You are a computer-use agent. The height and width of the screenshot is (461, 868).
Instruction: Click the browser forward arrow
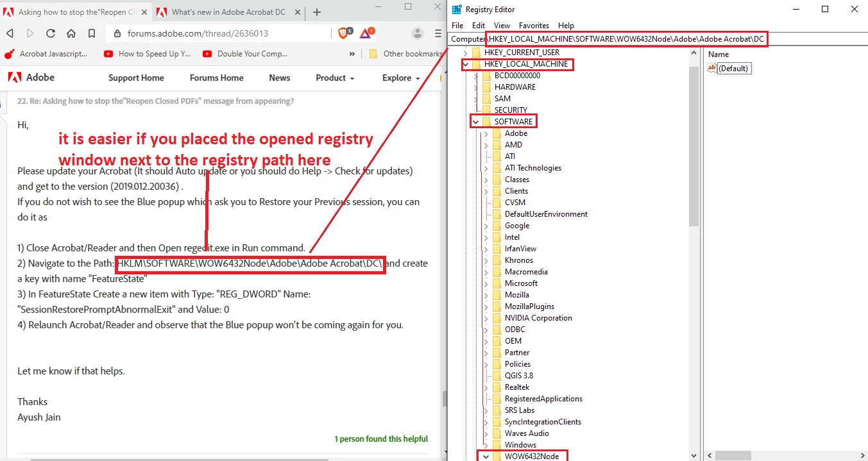(30, 33)
